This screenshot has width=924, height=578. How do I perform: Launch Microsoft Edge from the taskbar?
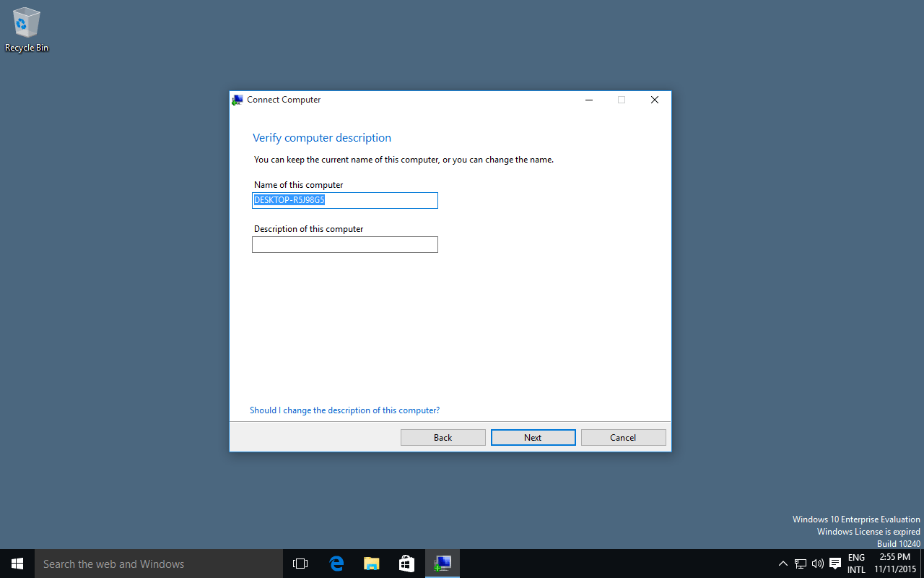(x=336, y=564)
